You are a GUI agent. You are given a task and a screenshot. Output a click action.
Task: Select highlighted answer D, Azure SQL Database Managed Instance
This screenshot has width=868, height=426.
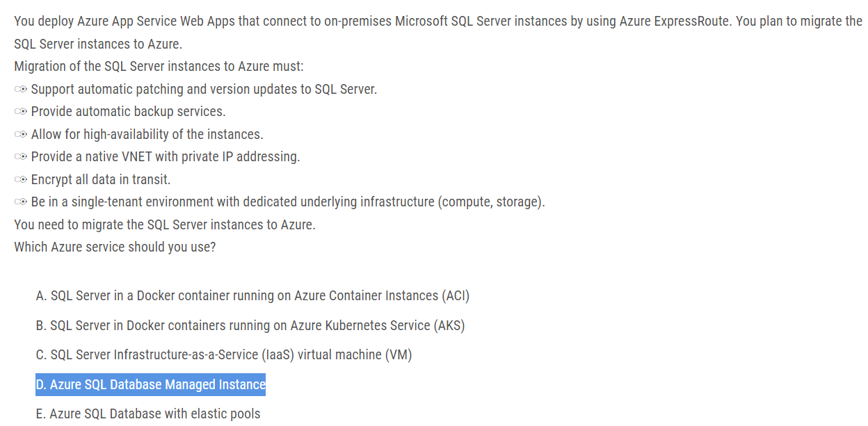(x=150, y=384)
